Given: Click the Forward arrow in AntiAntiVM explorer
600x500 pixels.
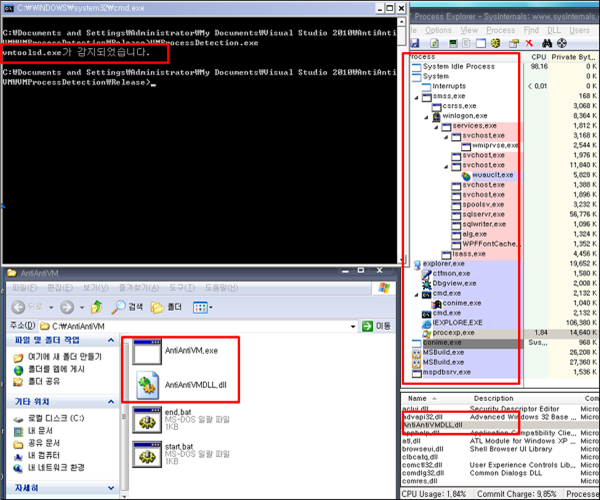Looking at the screenshot, I should click(x=67, y=307).
